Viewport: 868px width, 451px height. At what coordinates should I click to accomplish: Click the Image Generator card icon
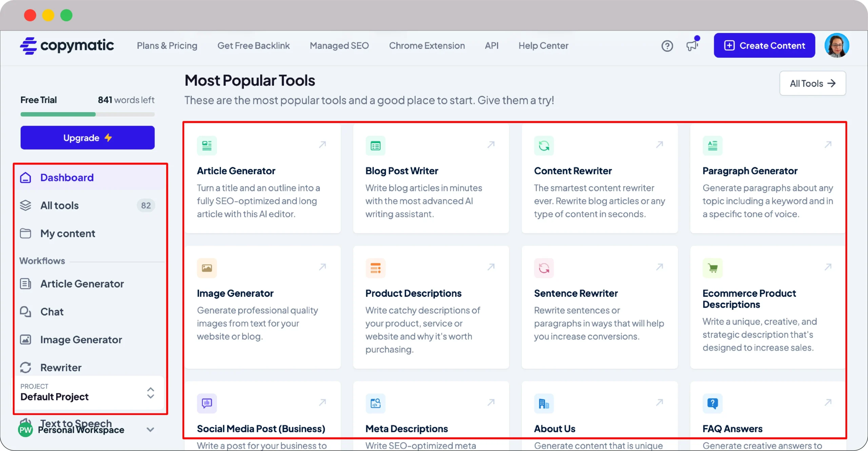click(207, 268)
